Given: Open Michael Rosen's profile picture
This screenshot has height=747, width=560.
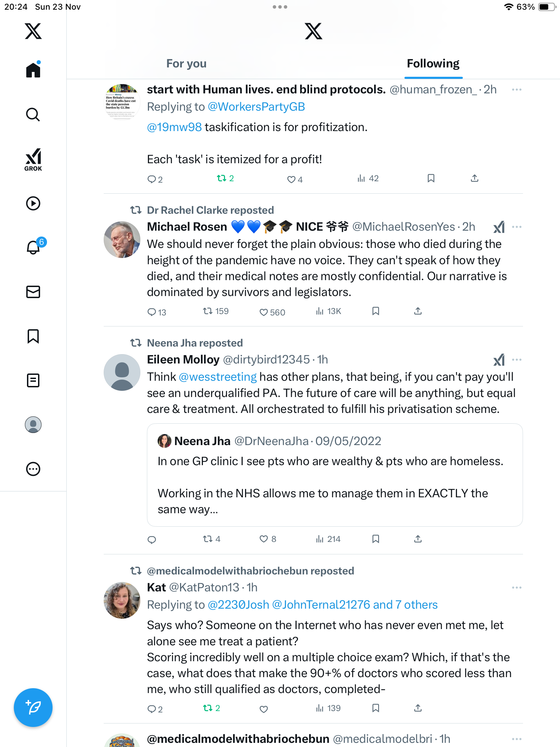Looking at the screenshot, I should pyautogui.click(x=122, y=240).
